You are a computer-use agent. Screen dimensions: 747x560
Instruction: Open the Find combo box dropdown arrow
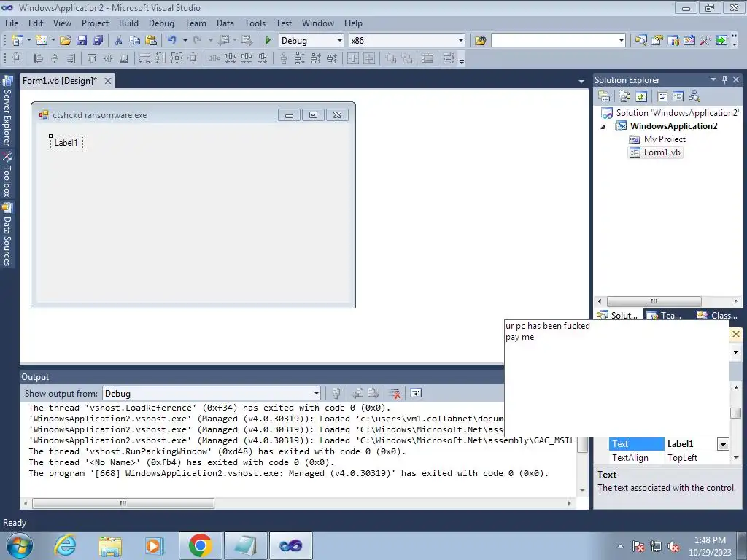point(622,41)
